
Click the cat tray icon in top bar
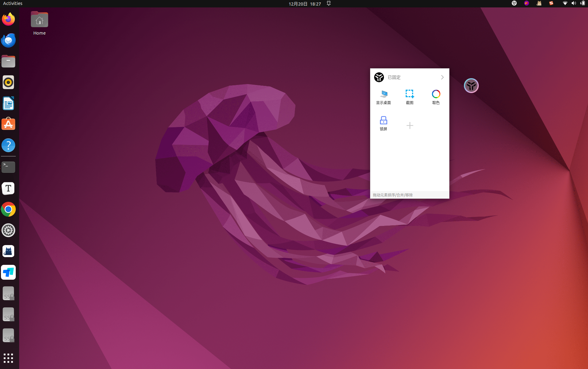point(539,3)
